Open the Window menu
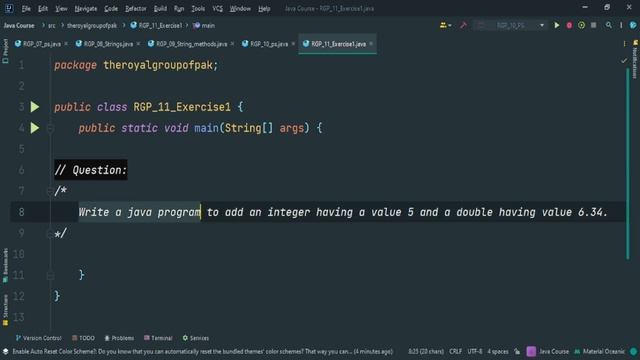This screenshot has width=640, height=360. [240, 9]
